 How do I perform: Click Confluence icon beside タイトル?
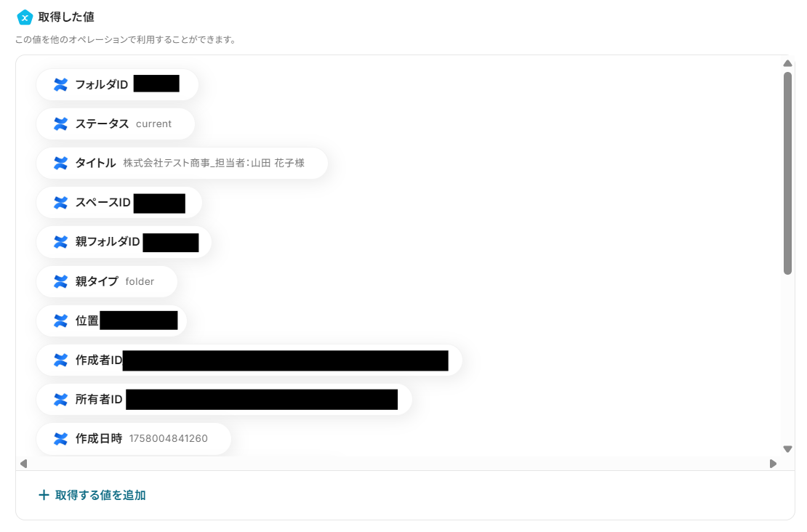coord(61,163)
